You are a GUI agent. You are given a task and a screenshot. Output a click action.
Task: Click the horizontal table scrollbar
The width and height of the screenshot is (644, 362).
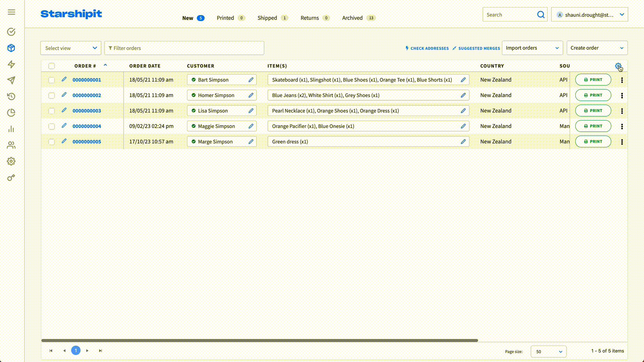click(x=260, y=341)
